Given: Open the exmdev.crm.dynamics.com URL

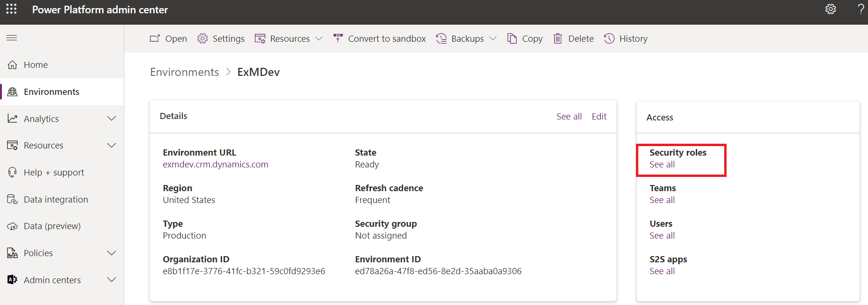Looking at the screenshot, I should tap(215, 165).
